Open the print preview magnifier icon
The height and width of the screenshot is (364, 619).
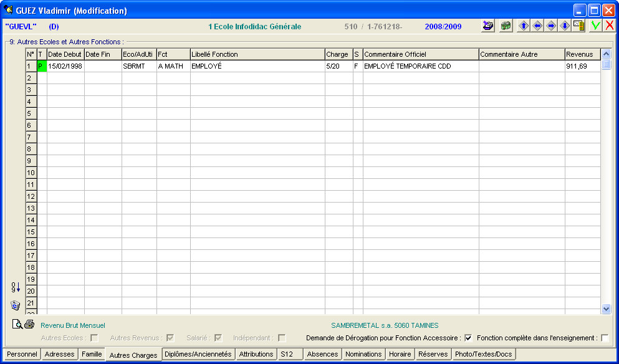coord(17,325)
